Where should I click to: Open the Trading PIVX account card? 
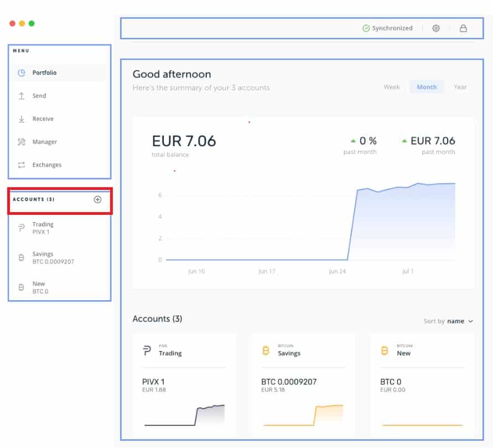click(184, 384)
